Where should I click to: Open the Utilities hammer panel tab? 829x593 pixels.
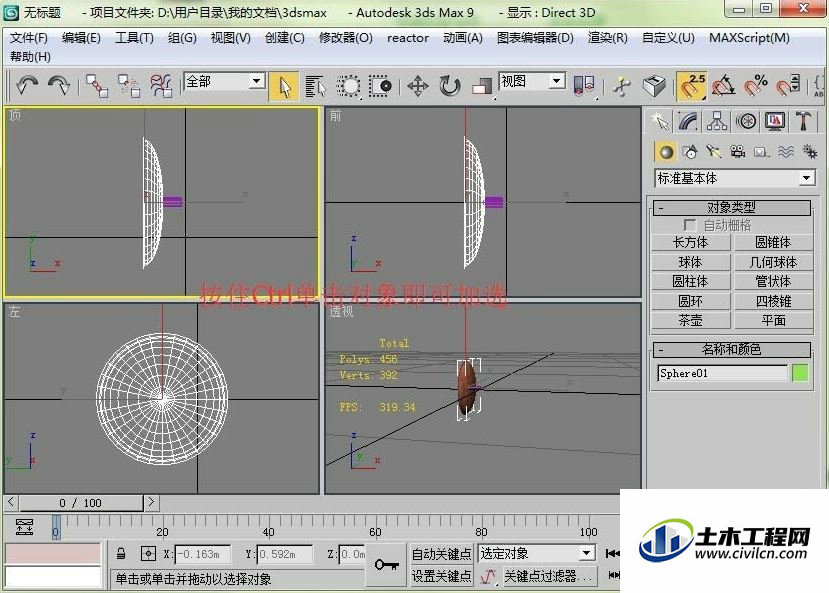[803, 122]
